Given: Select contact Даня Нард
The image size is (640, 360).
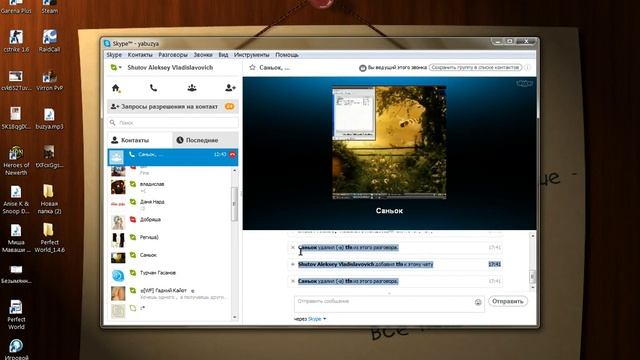Looking at the screenshot, I should click(169, 204).
